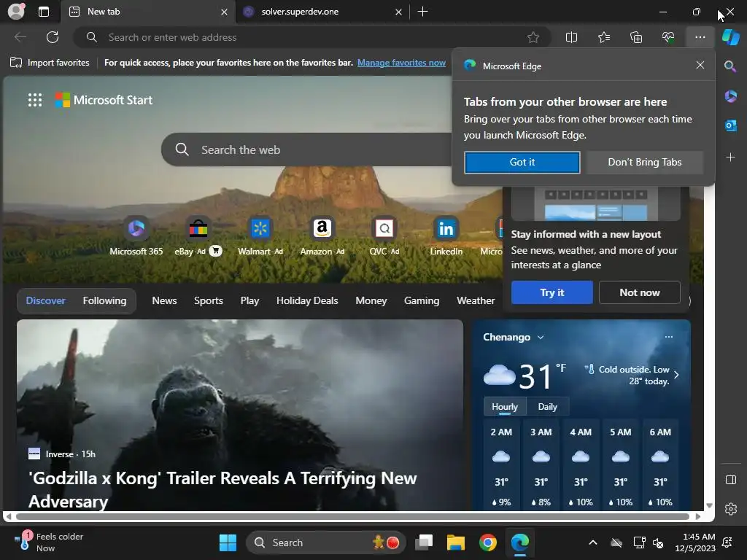Launch Chrome from taskbar
The image size is (747, 560).
pyautogui.click(x=488, y=542)
